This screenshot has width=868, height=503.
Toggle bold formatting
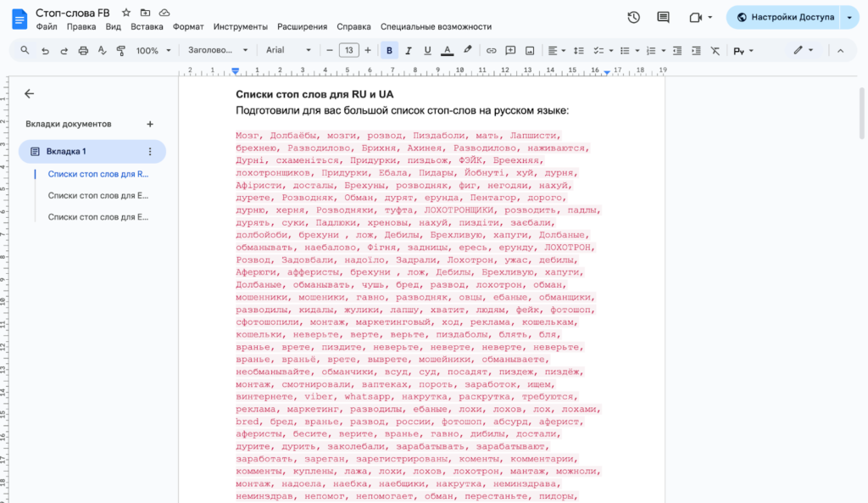coord(389,51)
